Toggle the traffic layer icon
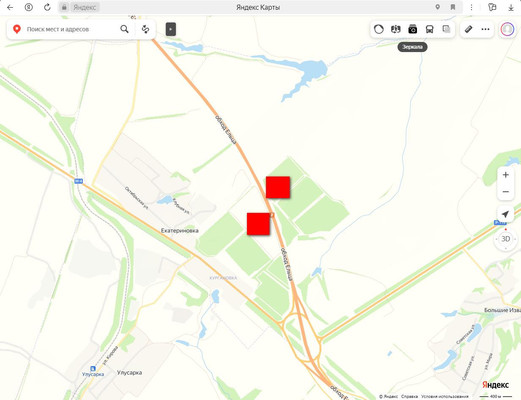 (379, 29)
